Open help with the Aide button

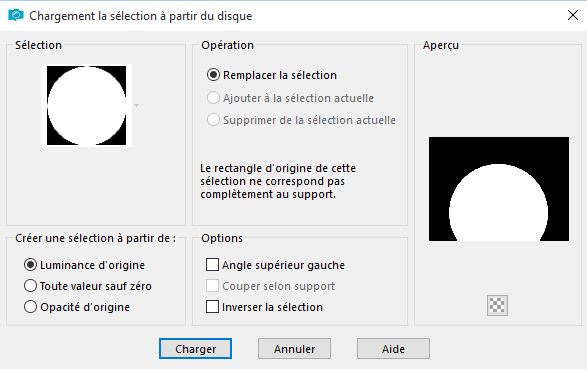pos(393,349)
